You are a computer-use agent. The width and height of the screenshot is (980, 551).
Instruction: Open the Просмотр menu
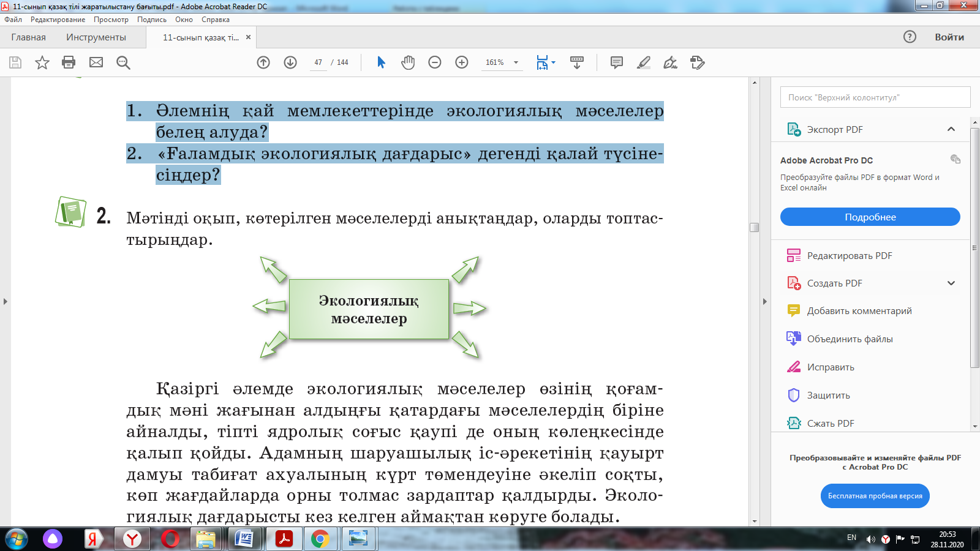click(x=111, y=20)
